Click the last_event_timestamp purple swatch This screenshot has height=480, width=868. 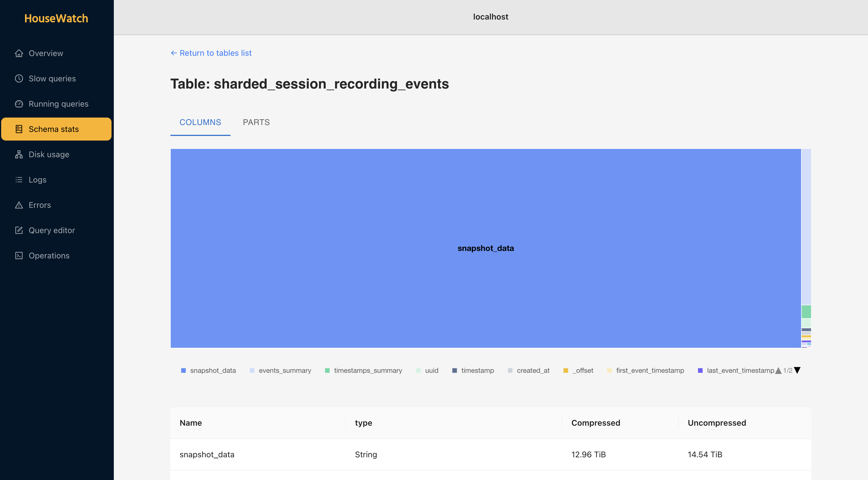click(x=700, y=370)
